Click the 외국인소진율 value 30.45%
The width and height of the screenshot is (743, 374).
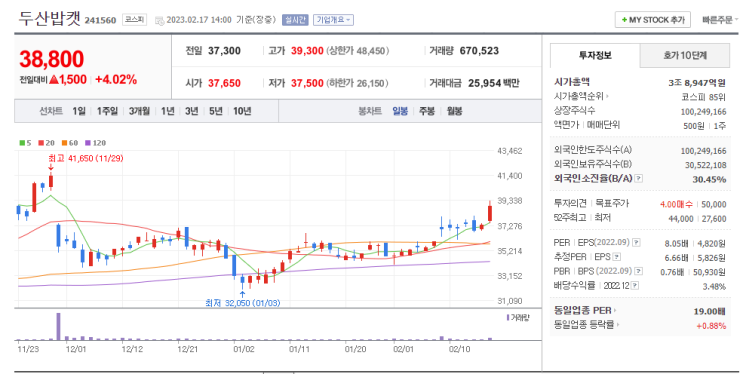point(709,179)
